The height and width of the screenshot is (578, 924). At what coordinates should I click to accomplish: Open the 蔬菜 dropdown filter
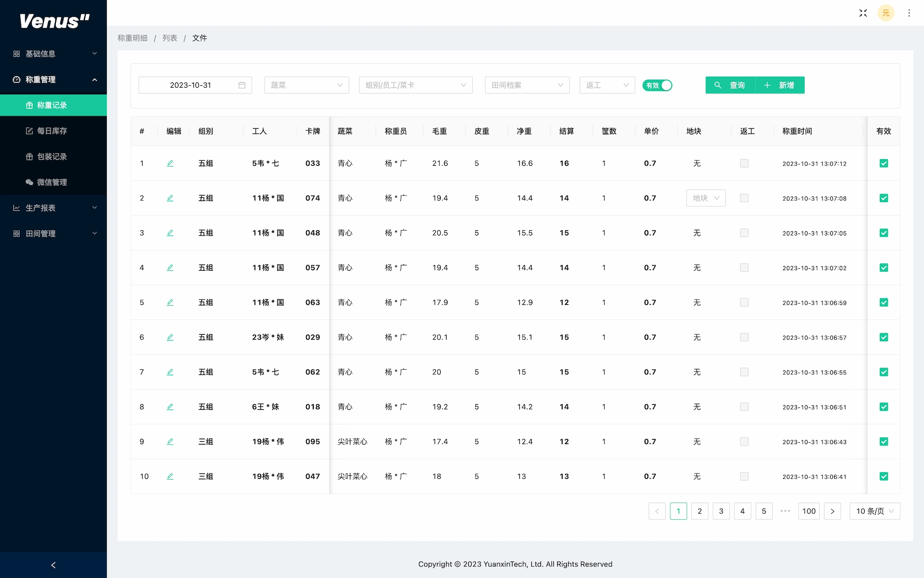point(307,85)
